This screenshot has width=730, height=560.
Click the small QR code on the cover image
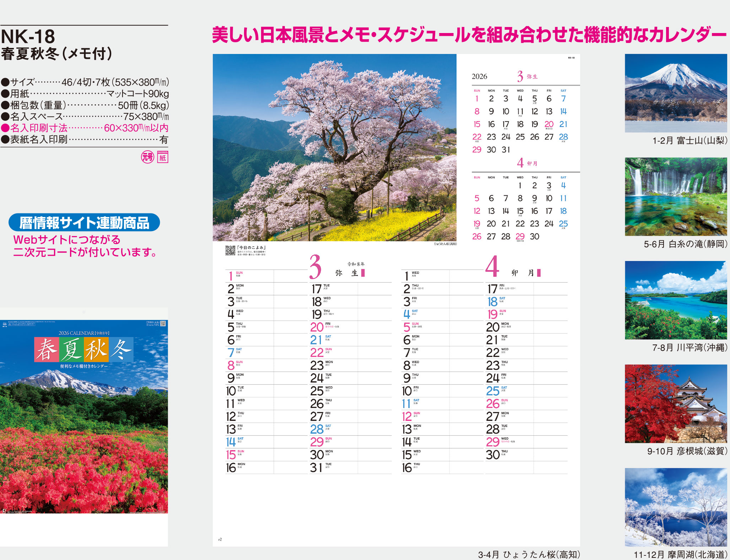point(163,324)
